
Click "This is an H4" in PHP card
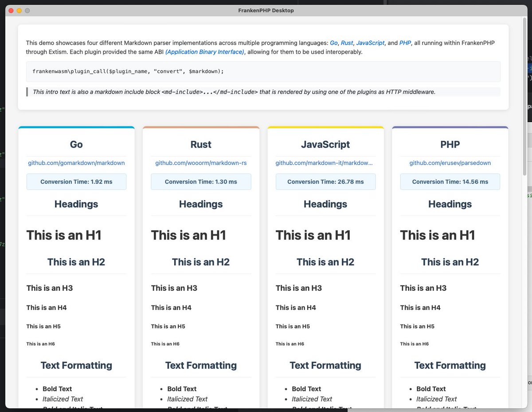(420, 308)
